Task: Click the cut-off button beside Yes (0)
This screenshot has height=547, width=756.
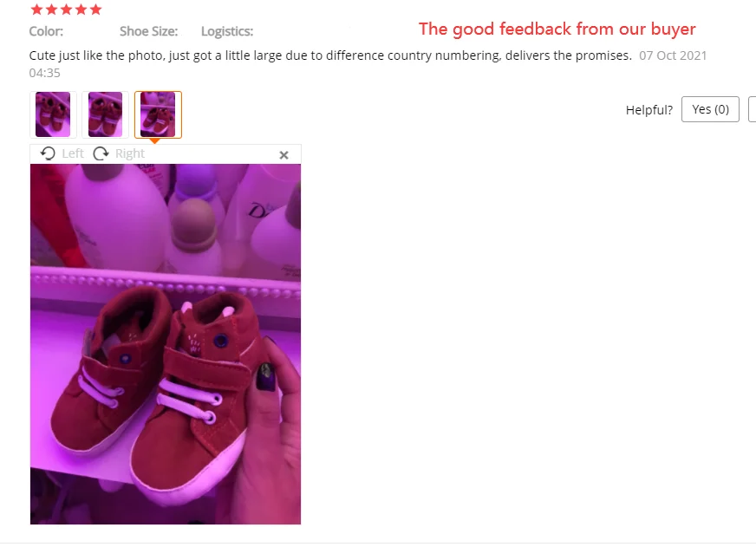Action: pyautogui.click(x=753, y=109)
